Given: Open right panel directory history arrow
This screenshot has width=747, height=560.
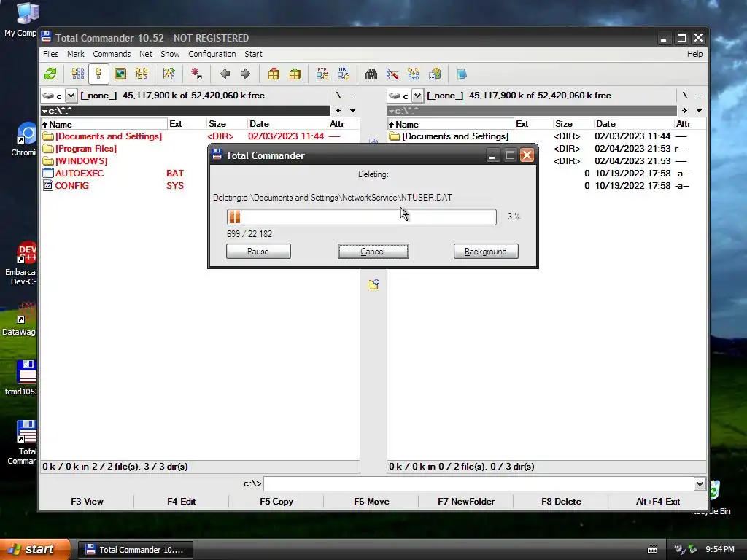Looking at the screenshot, I should click(x=699, y=111).
